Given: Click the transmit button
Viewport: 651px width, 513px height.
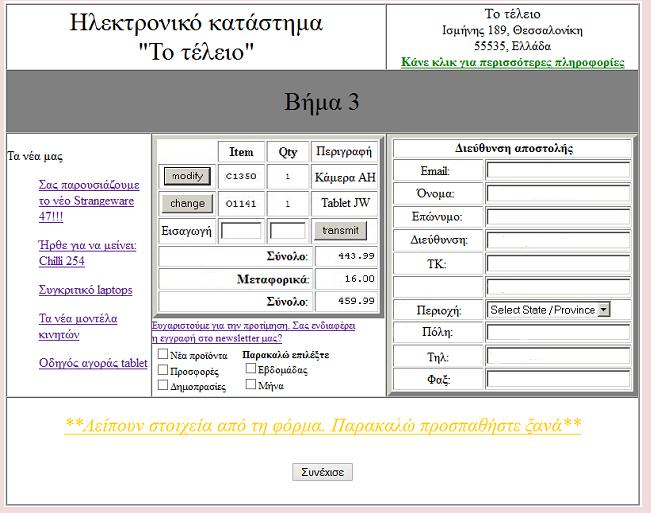Looking at the screenshot, I should (340, 230).
